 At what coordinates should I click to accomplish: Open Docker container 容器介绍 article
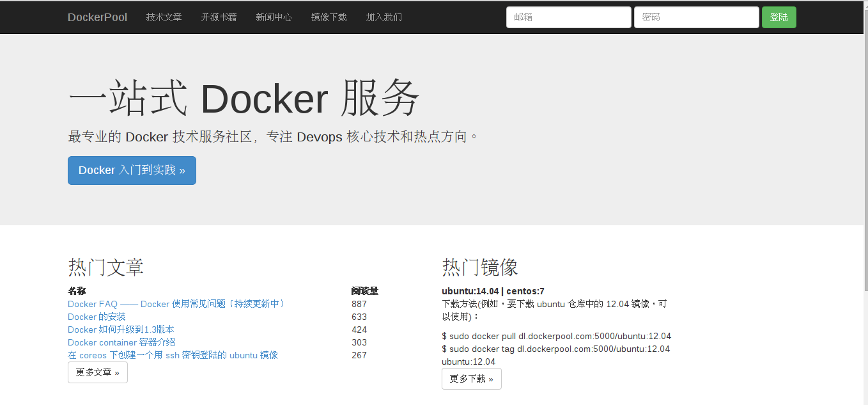click(x=121, y=342)
